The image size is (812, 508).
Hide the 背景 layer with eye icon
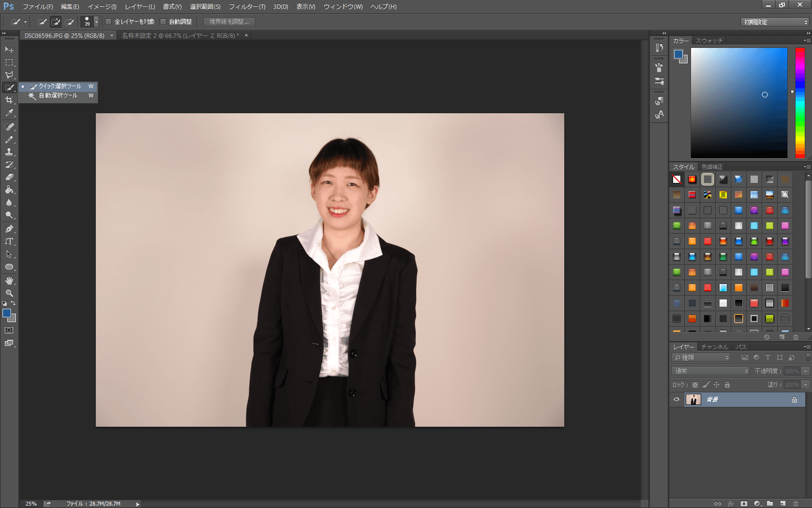pos(677,400)
